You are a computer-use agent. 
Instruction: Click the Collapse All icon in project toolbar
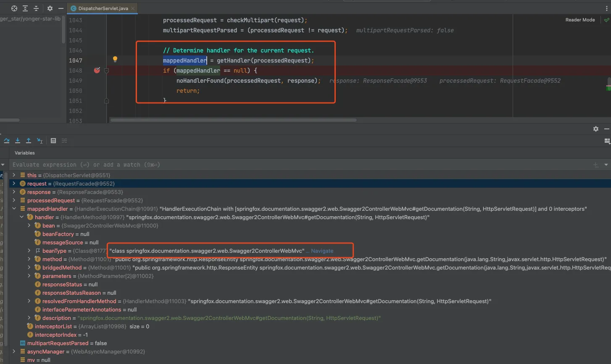pyautogui.click(x=36, y=8)
